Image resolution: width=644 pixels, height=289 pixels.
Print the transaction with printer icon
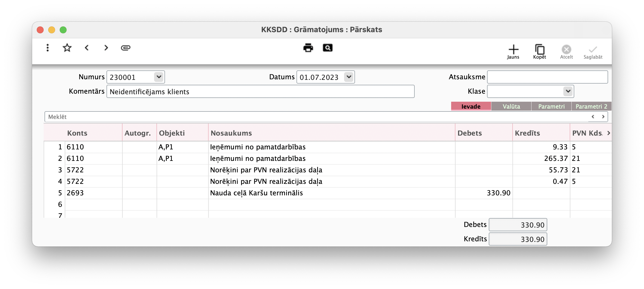point(308,48)
